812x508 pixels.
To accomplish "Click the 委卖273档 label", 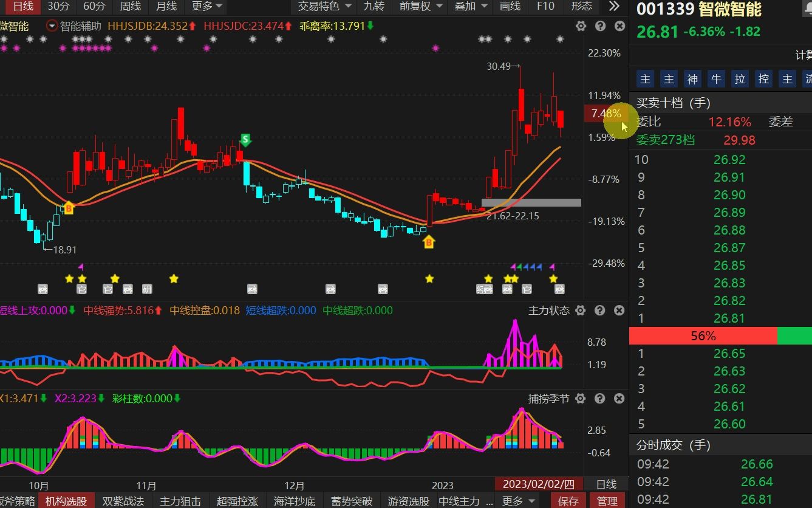I will pos(666,140).
